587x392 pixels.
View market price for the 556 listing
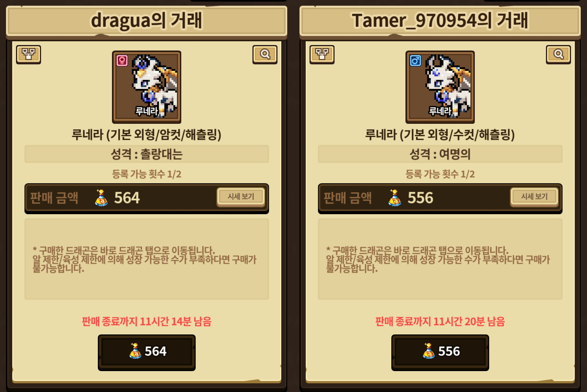(x=535, y=197)
